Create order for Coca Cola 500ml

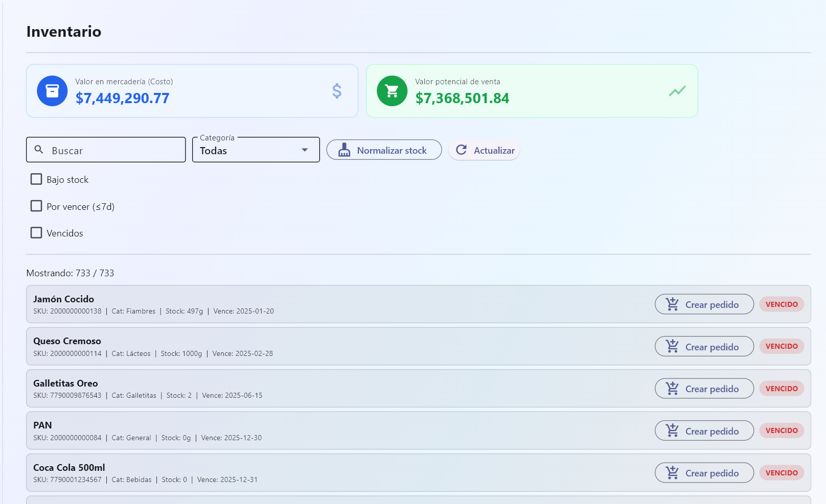click(704, 473)
